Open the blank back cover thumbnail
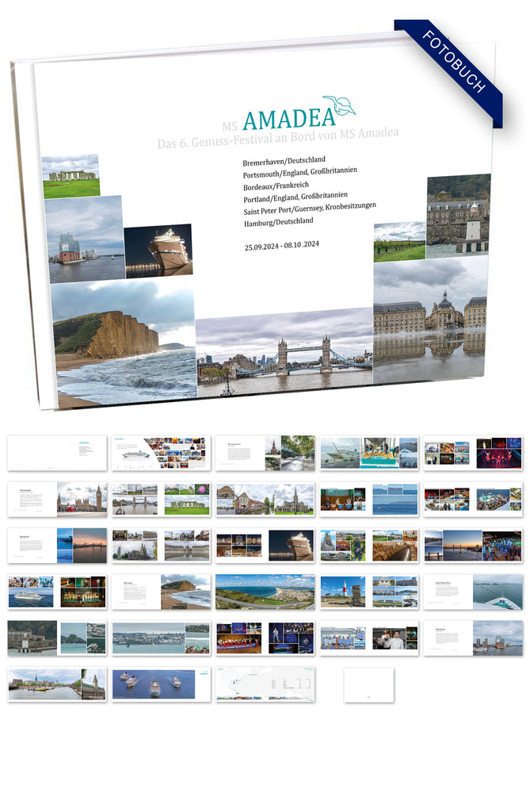Viewport: 530px width, 812px height. pos(369,684)
